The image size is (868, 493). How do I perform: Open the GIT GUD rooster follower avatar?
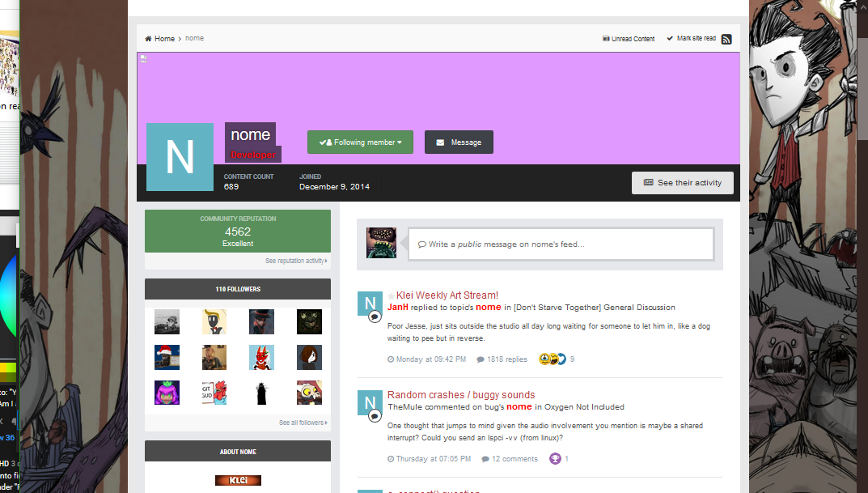[214, 393]
